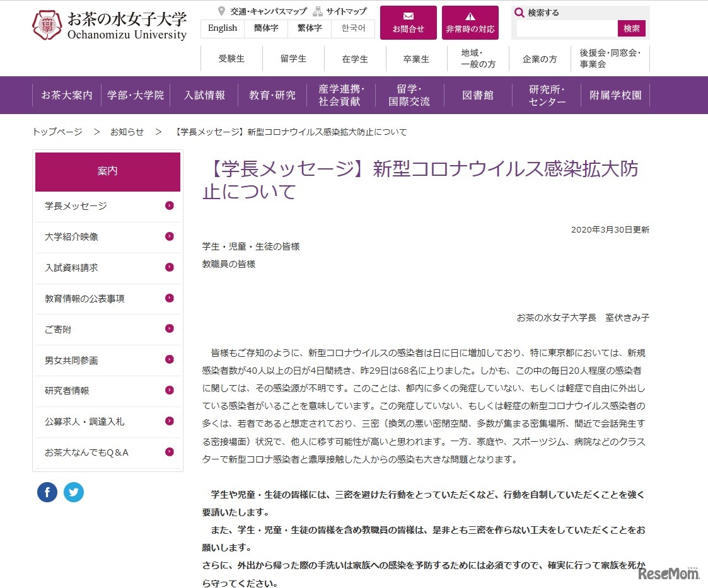Switch site language to English

click(x=222, y=28)
